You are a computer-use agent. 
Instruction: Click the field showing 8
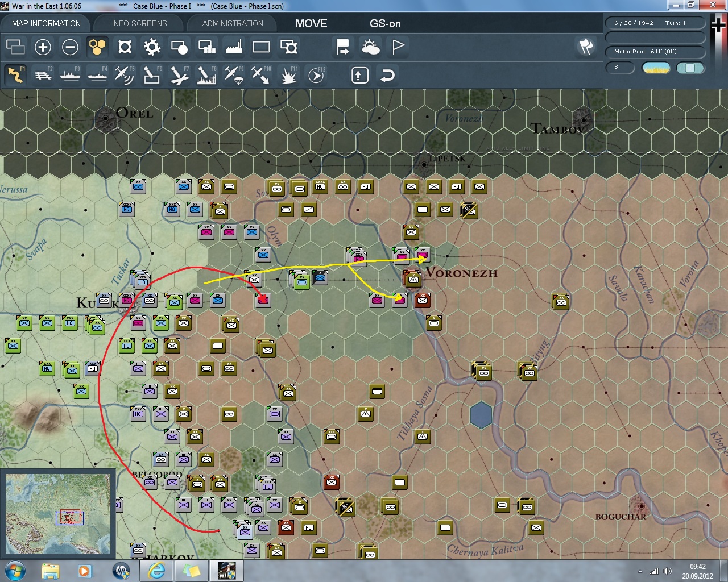tap(620, 67)
